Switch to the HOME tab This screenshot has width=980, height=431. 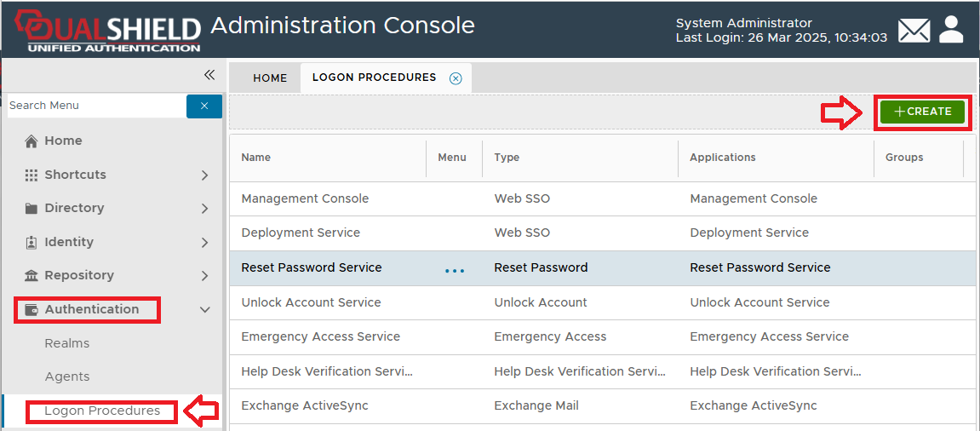coord(270,78)
